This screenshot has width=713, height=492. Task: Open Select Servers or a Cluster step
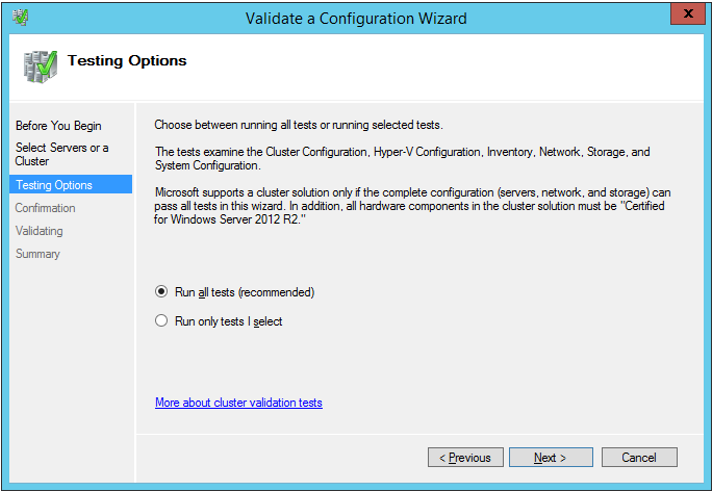(x=62, y=154)
